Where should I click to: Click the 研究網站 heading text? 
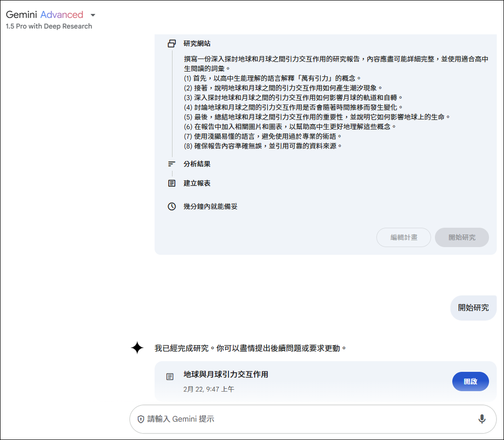[197, 43]
